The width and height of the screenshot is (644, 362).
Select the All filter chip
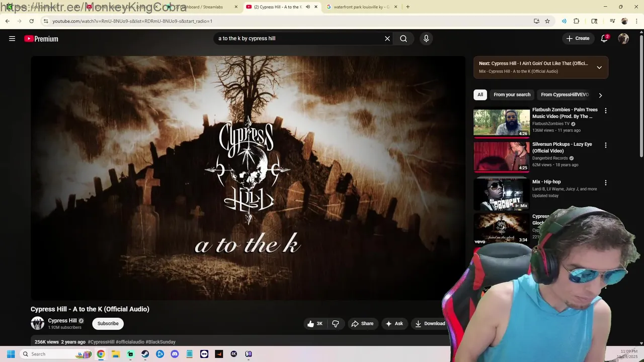point(480,95)
